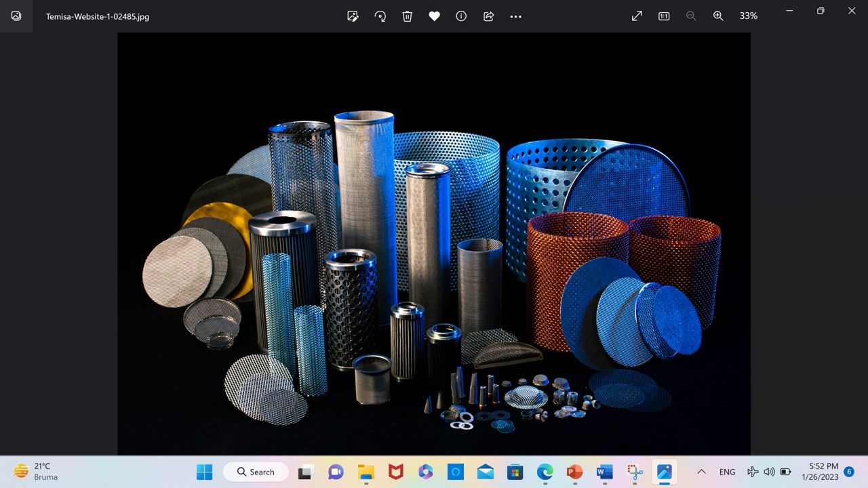Open the volume control in tray

[x=769, y=472]
